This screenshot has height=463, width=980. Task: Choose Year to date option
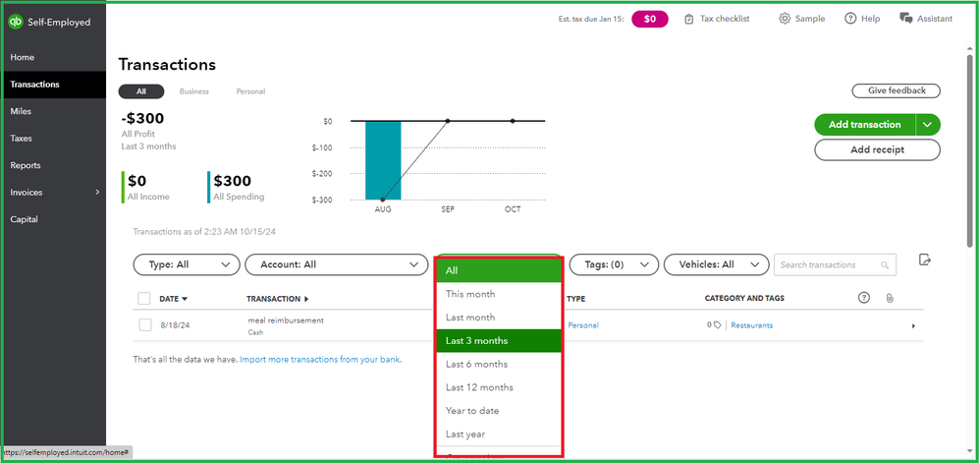[x=498, y=411]
